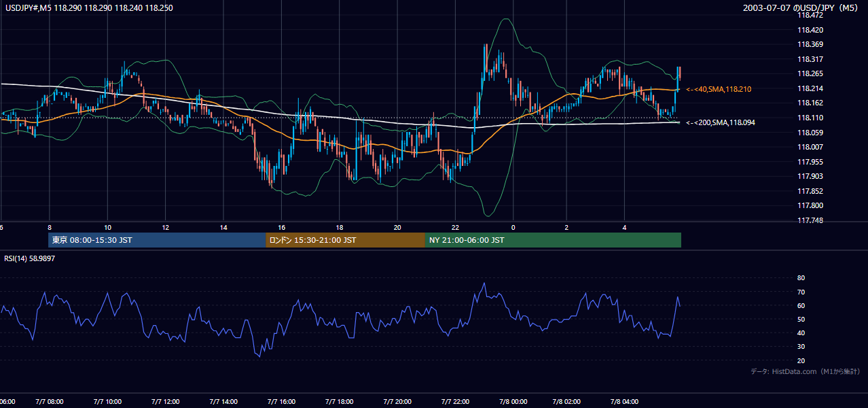This screenshot has width=868, height=408.
Task: Click price axis label 117.852
Action: pos(811,191)
